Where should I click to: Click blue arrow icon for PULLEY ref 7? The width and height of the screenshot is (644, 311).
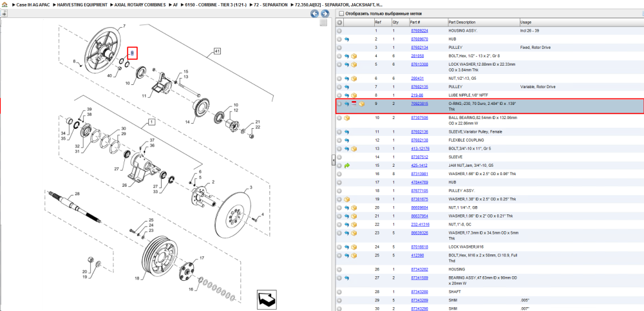tap(346, 87)
